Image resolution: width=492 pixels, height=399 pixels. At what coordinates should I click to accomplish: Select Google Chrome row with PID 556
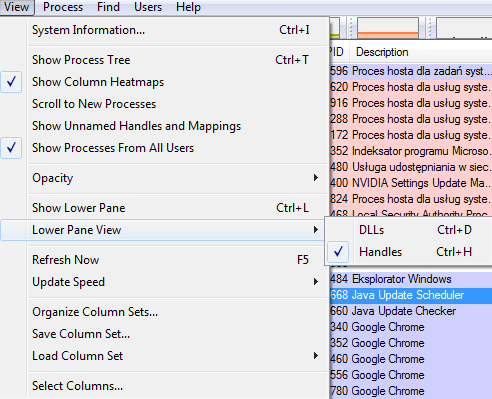point(411,375)
